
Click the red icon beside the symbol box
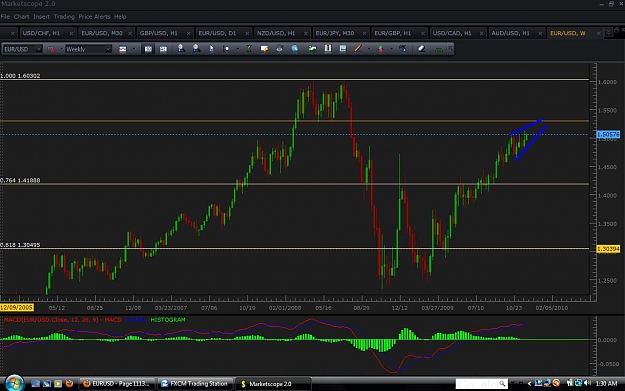[51, 49]
